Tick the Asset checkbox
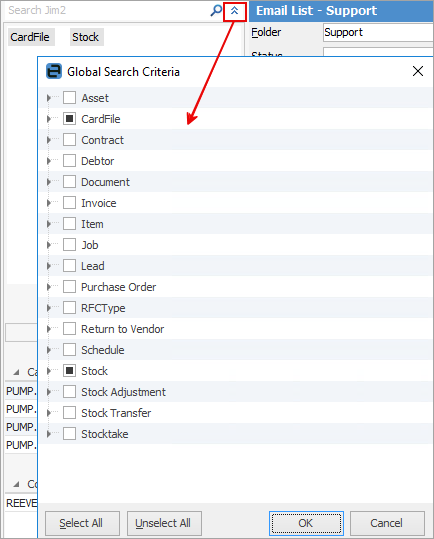This screenshot has width=434, height=539. coord(69,98)
